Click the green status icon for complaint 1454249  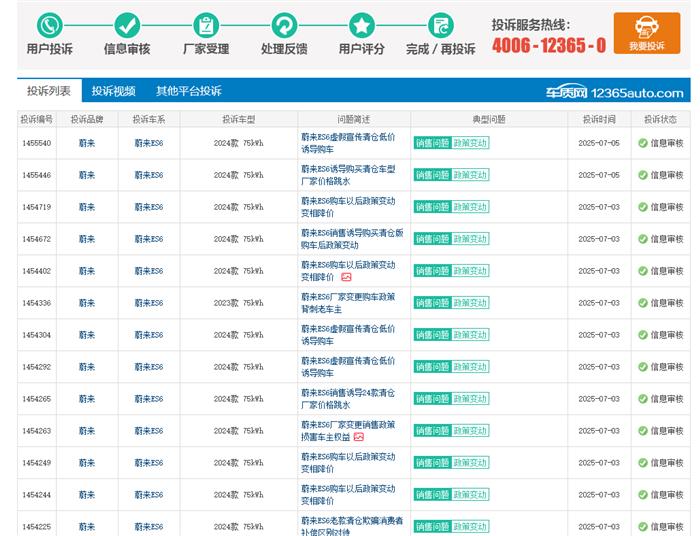coord(643,463)
